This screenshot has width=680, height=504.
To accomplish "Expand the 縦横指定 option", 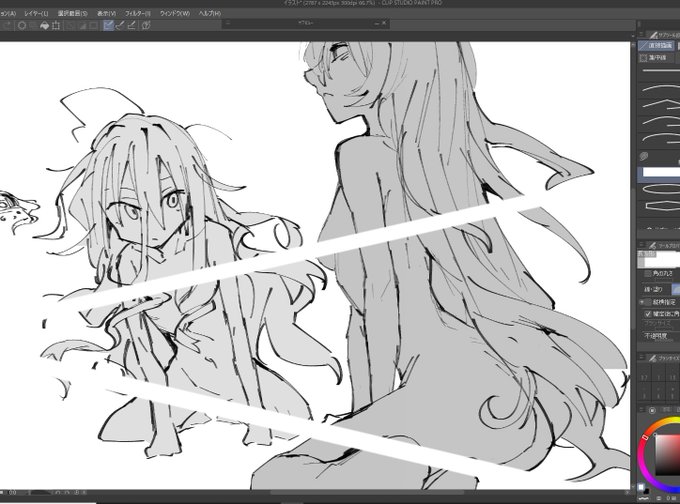I will (x=642, y=302).
